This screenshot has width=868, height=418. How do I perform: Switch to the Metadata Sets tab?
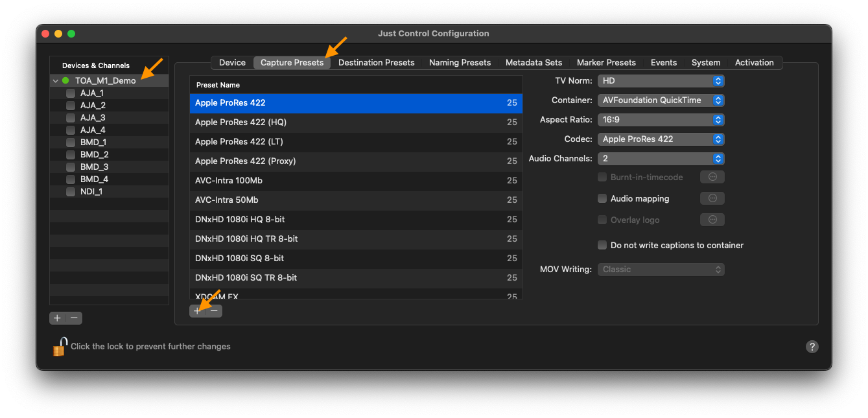pos(534,63)
